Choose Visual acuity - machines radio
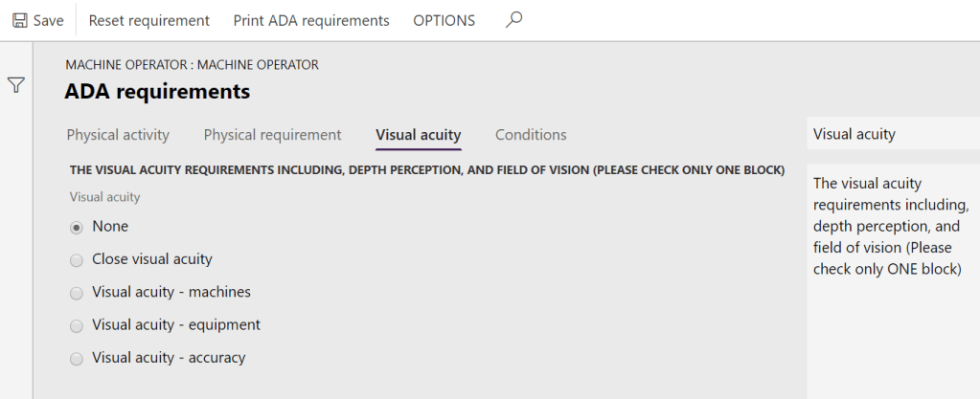Image resolution: width=980 pixels, height=399 pixels. click(77, 293)
